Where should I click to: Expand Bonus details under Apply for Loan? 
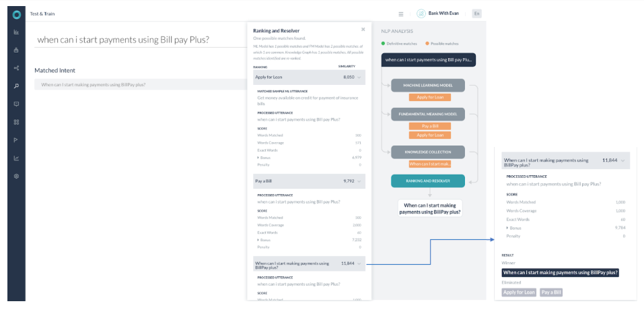click(258, 158)
